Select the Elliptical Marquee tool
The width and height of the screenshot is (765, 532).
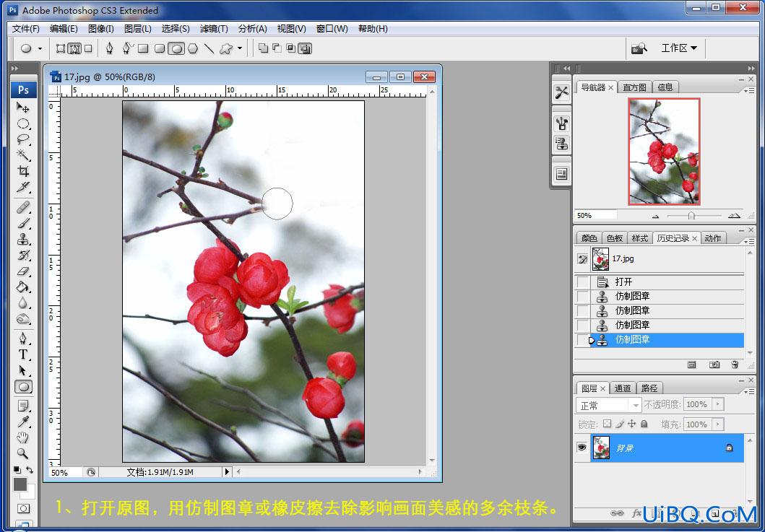[x=23, y=123]
